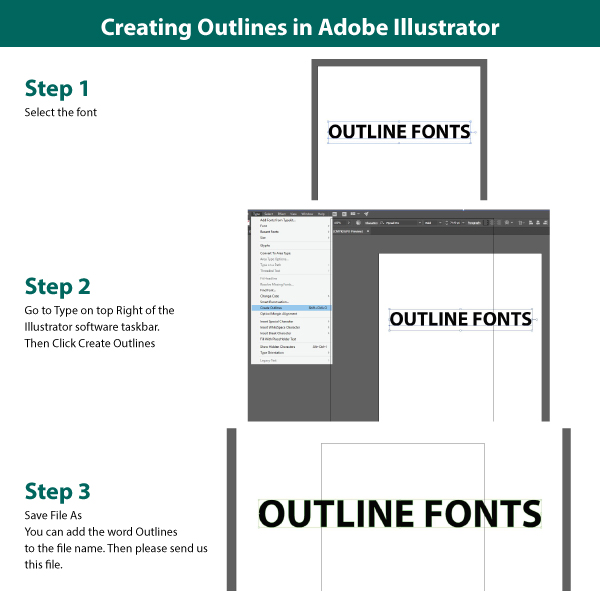
Task: Select the Window menu
Action: 307,214
